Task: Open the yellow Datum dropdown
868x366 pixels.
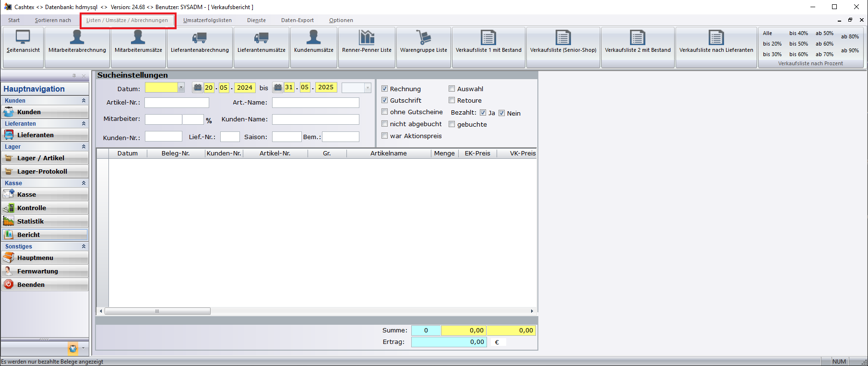Action: (181, 88)
